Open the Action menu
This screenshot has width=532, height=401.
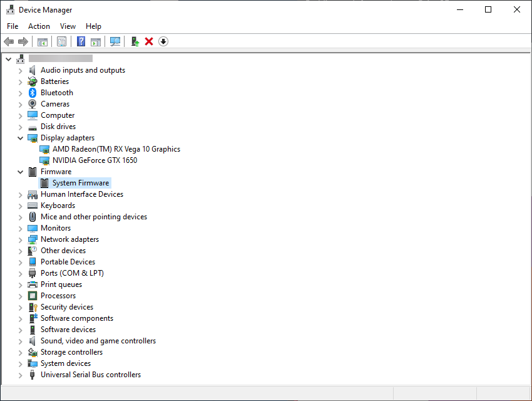[x=39, y=26]
